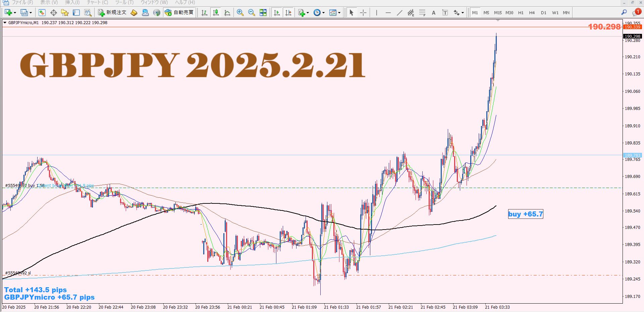The image size is (644, 312).
Task: Switch to H1 timeframe
Action: (x=521, y=13)
